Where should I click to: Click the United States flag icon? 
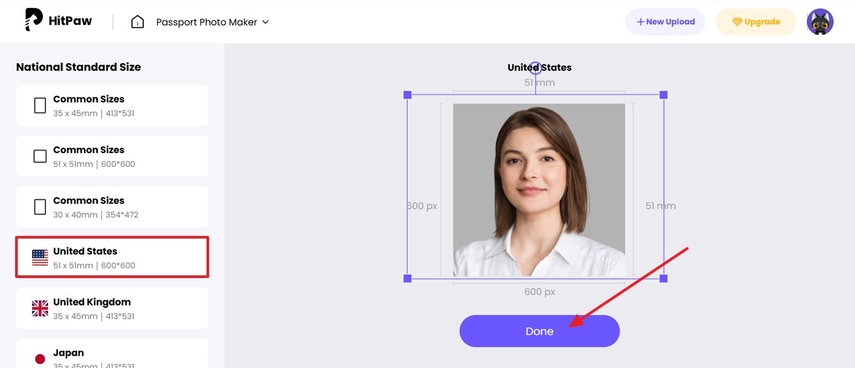40,257
